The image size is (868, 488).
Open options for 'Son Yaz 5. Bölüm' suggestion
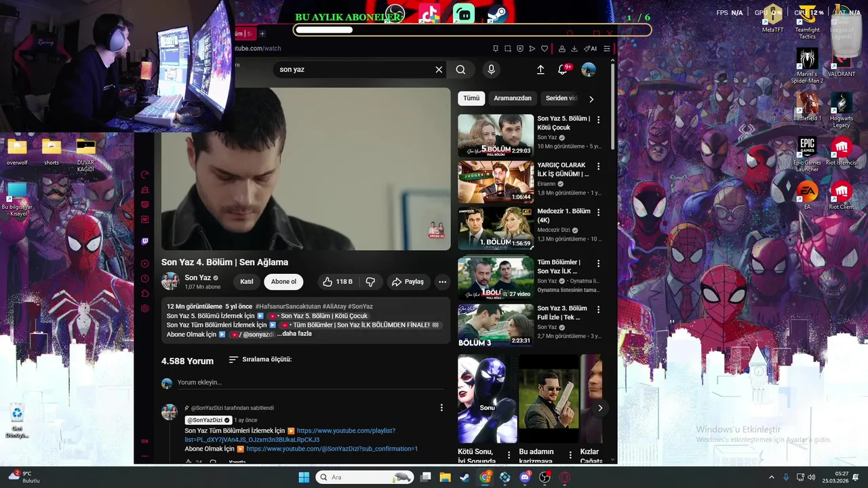coord(598,119)
